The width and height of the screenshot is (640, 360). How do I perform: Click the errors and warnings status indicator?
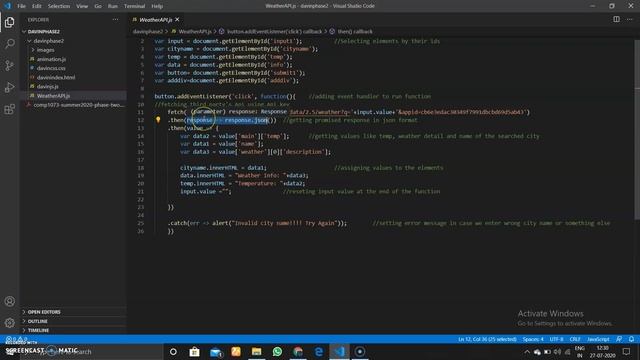coord(16,339)
